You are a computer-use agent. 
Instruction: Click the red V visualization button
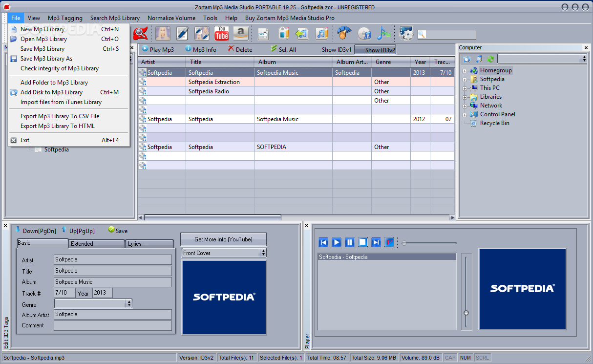point(389,242)
